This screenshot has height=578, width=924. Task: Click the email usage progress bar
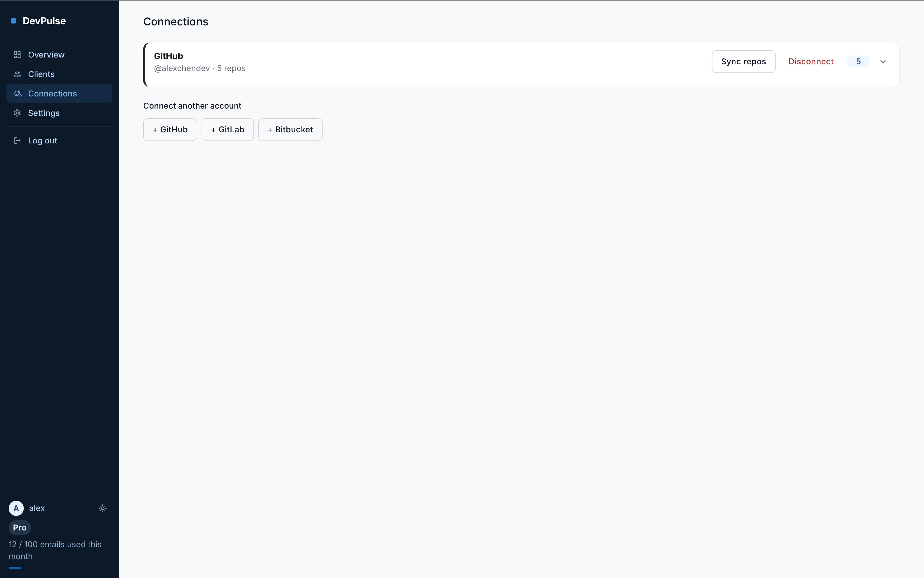pyautogui.click(x=59, y=568)
